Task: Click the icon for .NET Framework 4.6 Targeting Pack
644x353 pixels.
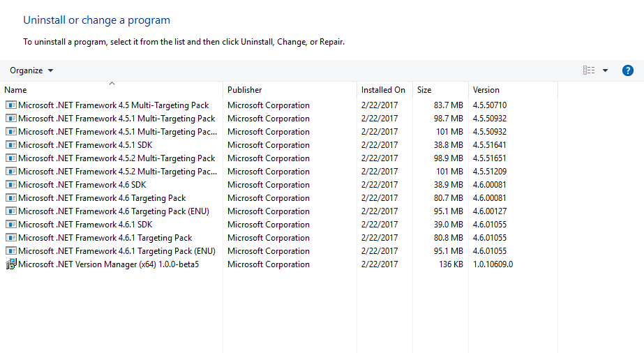Action: pyautogui.click(x=11, y=198)
